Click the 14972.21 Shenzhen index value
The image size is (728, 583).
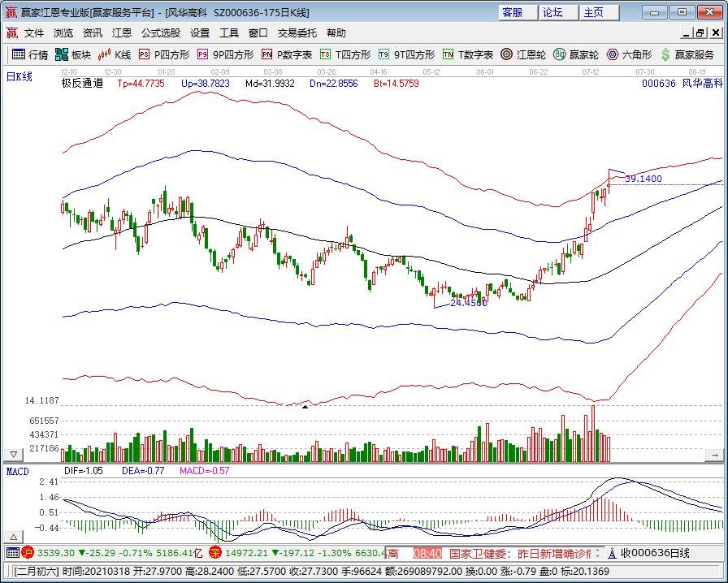point(246,553)
